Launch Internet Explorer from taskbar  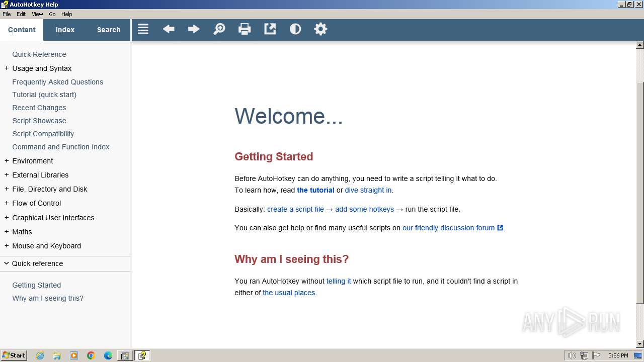[40, 355]
